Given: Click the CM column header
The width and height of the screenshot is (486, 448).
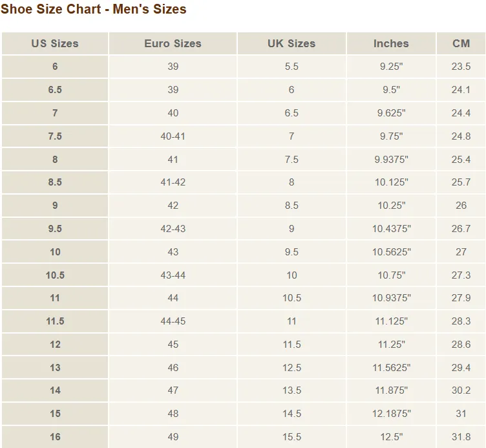Looking at the screenshot, I should tap(461, 43).
